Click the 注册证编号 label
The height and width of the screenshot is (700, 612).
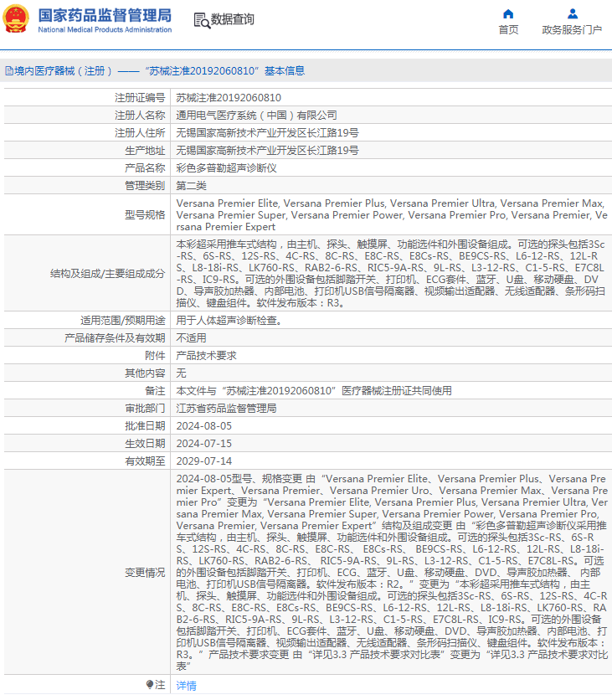tap(140, 98)
